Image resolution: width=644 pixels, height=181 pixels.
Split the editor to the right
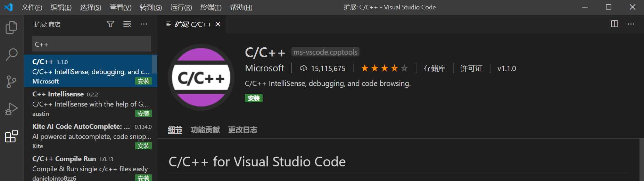click(614, 24)
